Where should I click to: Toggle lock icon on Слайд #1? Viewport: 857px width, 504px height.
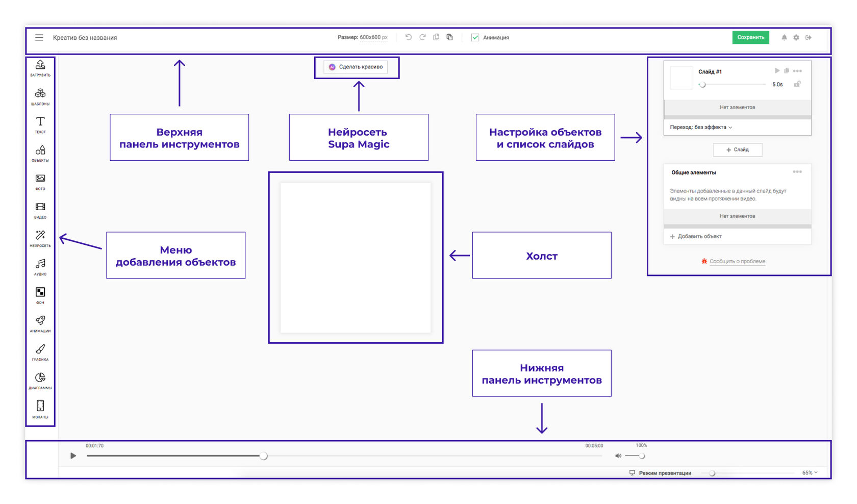[x=797, y=84]
